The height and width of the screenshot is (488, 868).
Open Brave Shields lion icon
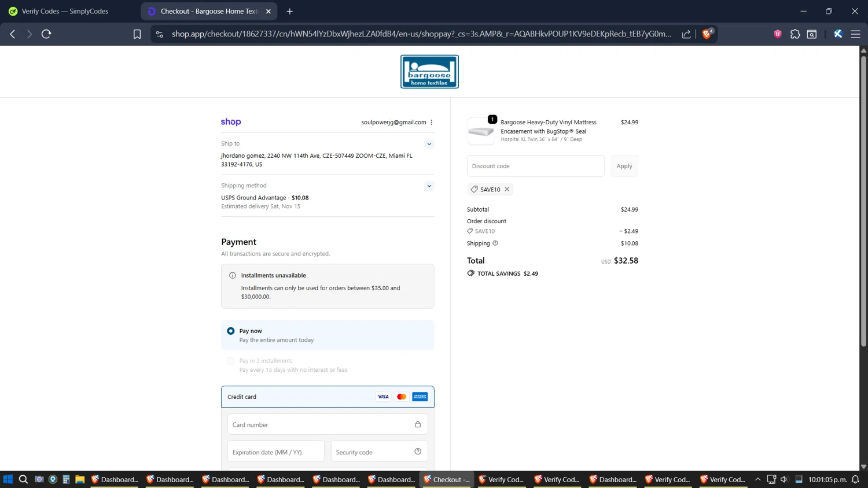click(707, 34)
